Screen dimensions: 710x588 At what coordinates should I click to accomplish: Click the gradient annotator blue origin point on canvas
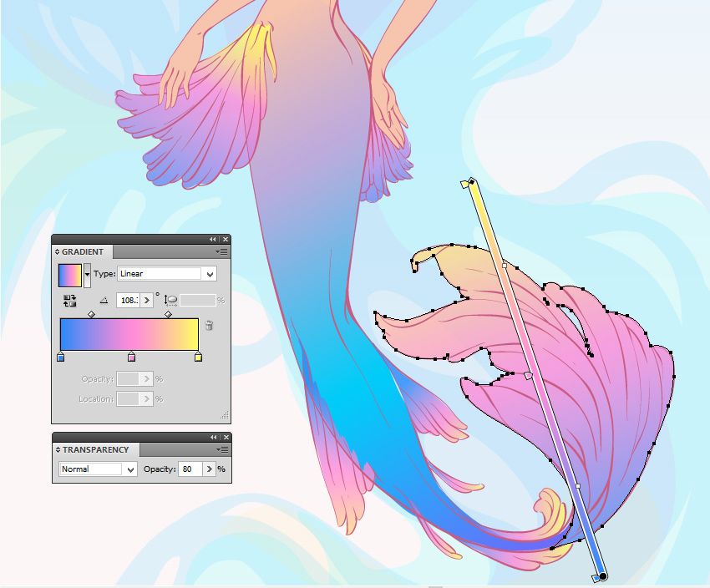[603, 576]
